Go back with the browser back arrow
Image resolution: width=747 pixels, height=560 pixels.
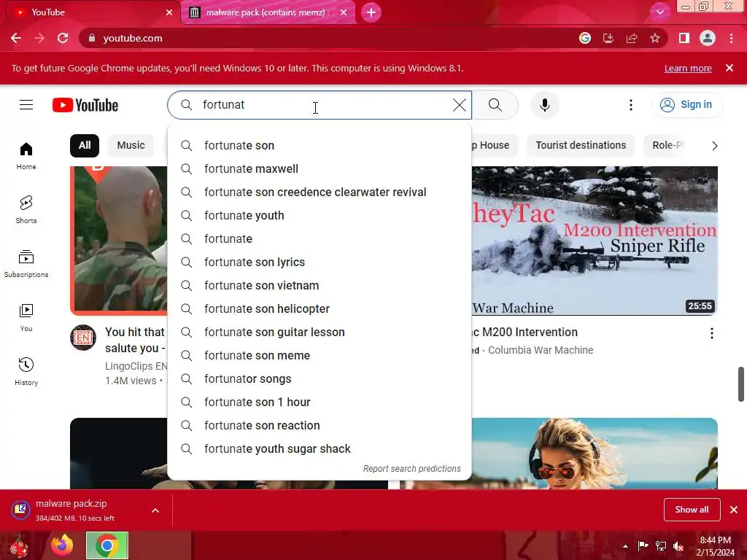[16, 38]
